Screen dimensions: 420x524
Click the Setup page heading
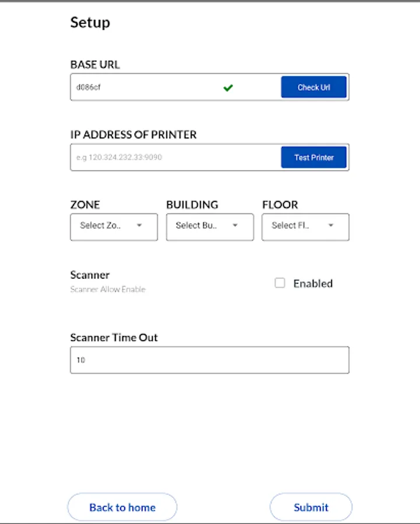coord(90,23)
